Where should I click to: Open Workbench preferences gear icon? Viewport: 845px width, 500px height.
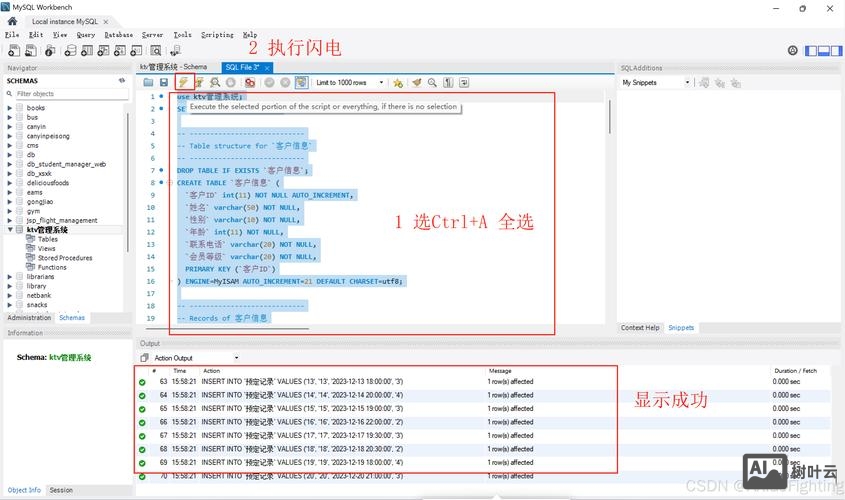pos(792,51)
